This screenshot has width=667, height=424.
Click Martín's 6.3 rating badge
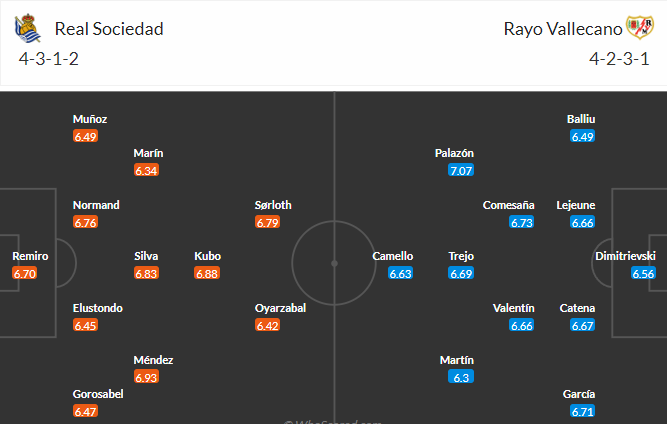click(461, 377)
